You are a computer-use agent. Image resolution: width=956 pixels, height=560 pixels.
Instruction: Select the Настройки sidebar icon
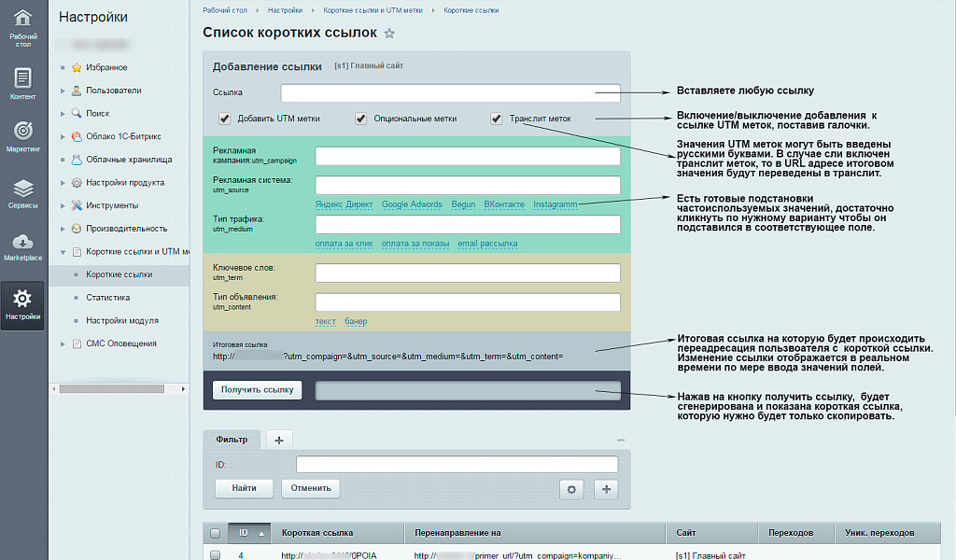coord(22,305)
